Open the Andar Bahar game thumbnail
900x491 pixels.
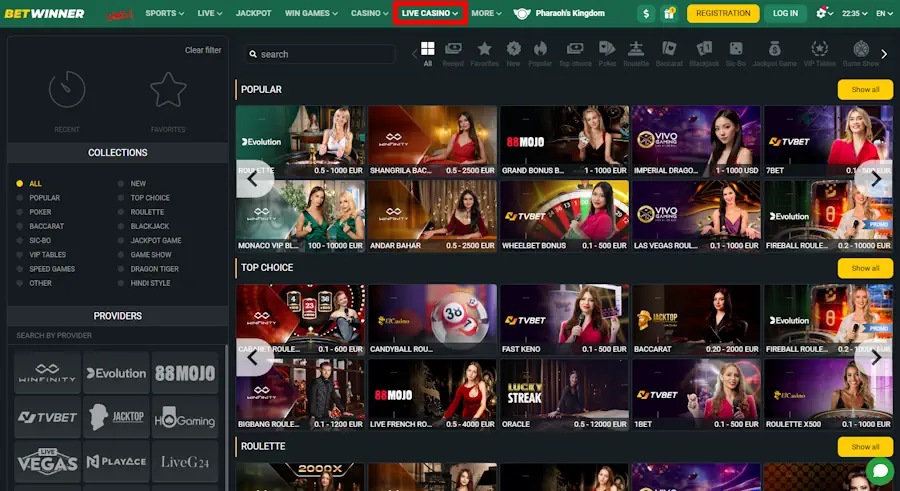click(x=432, y=216)
